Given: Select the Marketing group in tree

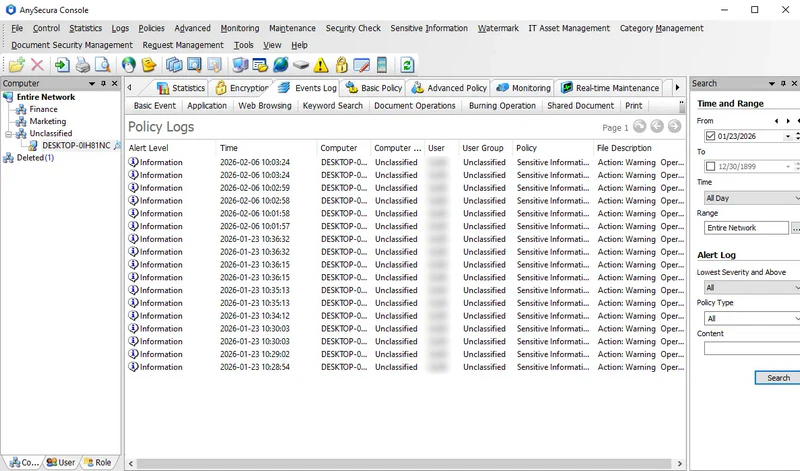Looking at the screenshot, I should coord(47,121).
